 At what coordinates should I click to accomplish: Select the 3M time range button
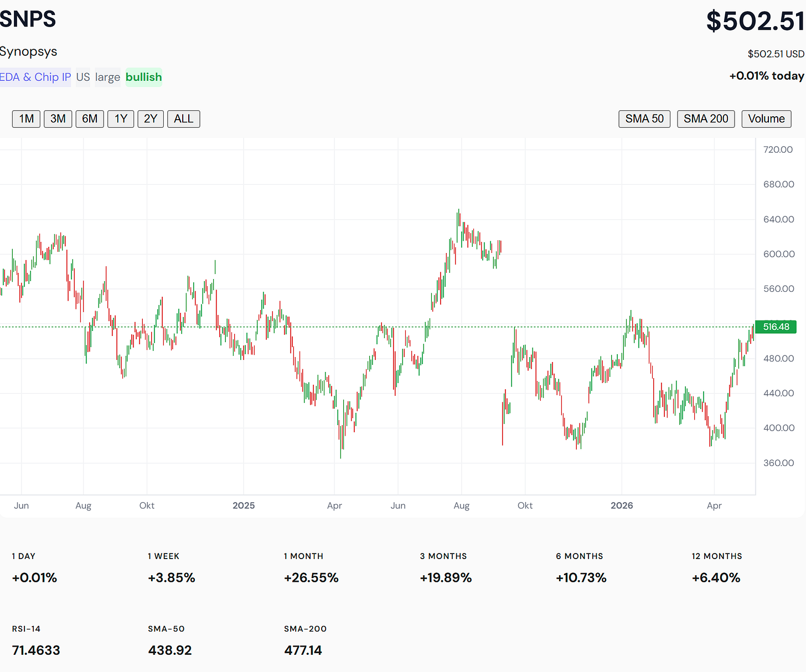coord(58,119)
